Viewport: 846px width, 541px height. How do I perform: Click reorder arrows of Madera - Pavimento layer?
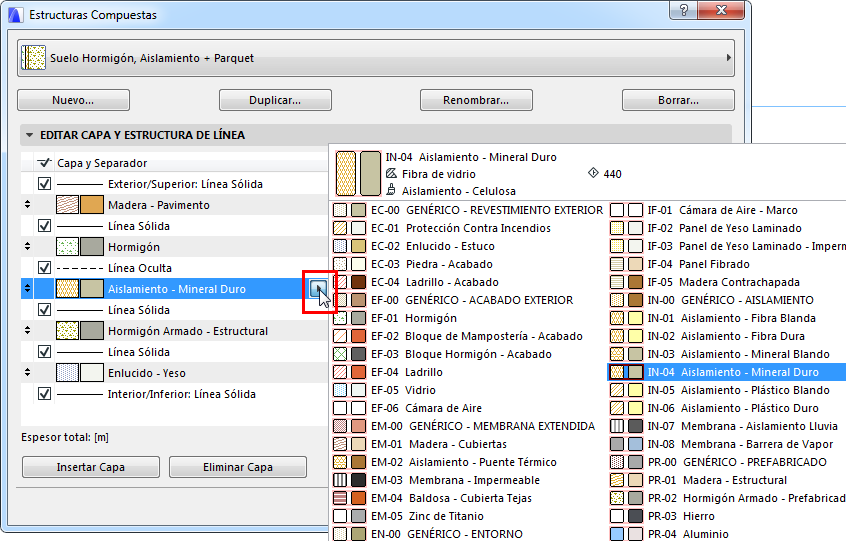tap(28, 205)
